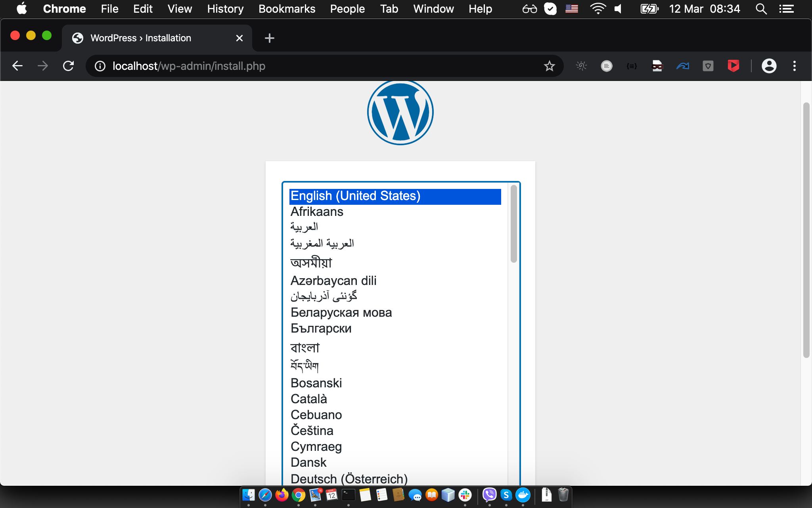812x508 pixels.
Task: Open the Chrome profile avatar menu
Action: coord(769,66)
